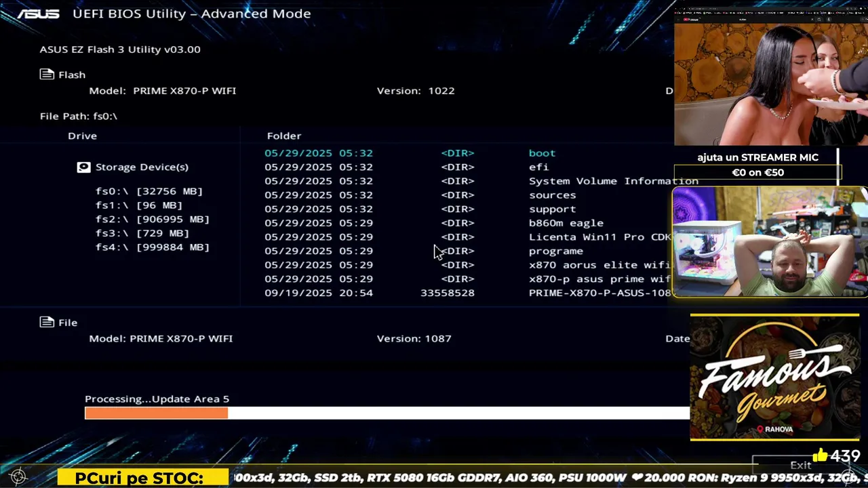Image resolution: width=868 pixels, height=488 pixels.
Task: Click the Famous Gourmet ad banner
Action: (774, 377)
